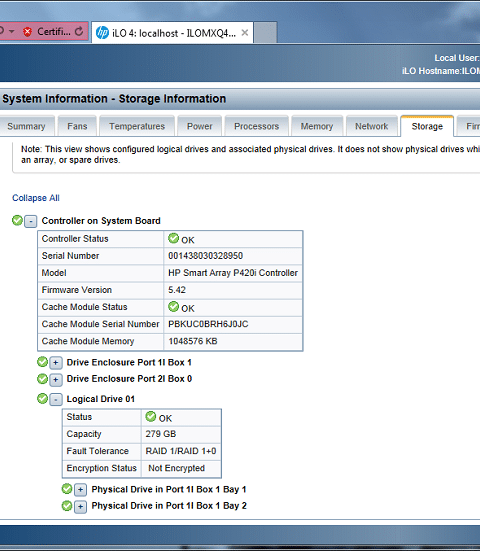Click the Cache Module Status OK check icon
Image resolution: width=480 pixels, height=551 pixels.
coord(173,306)
